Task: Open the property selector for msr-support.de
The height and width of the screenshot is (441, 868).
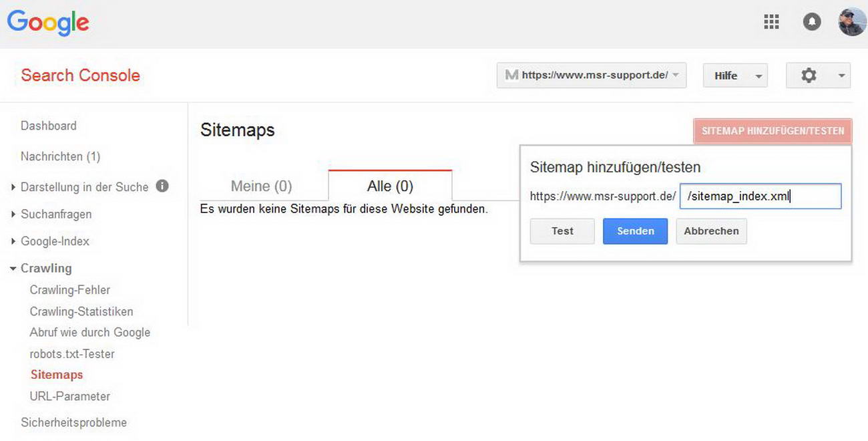Action: click(x=591, y=76)
